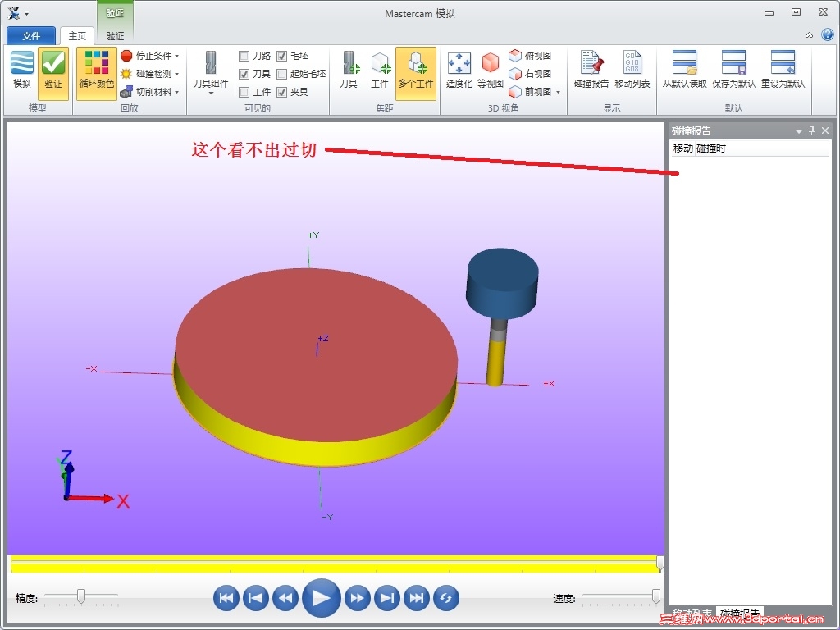Open the quick access toolbar dropdown
The height and width of the screenshot is (630, 840).
(x=27, y=13)
